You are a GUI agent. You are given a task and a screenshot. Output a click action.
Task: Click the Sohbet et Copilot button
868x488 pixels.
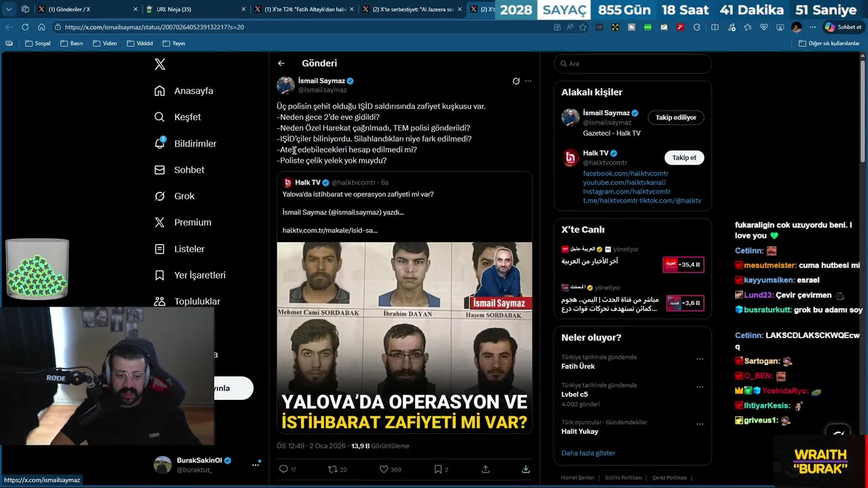tap(843, 27)
